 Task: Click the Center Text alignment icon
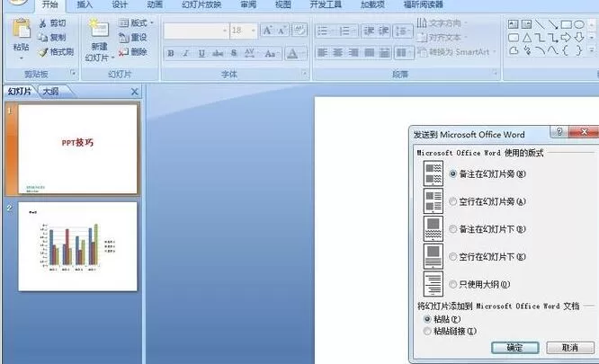[337, 52]
